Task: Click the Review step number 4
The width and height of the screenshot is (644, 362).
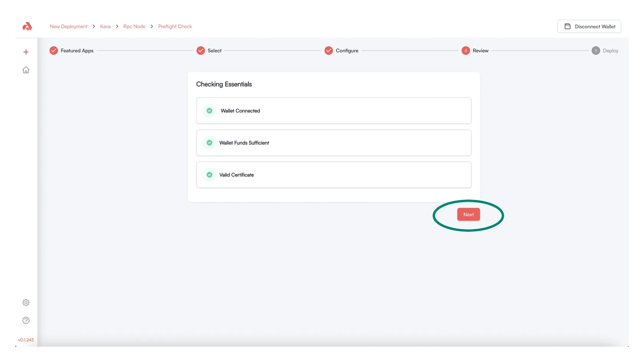Action: click(466, 51)
